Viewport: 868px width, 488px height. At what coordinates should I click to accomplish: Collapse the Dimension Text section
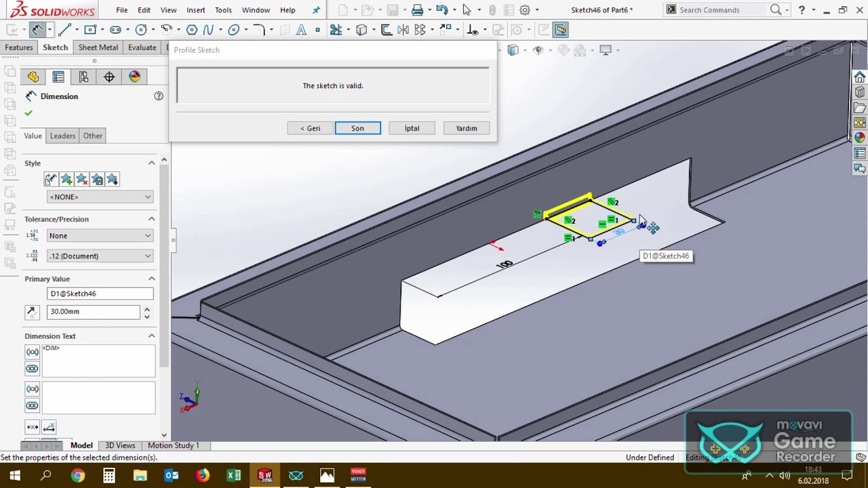pyautogui.click(x=152, y=336)
